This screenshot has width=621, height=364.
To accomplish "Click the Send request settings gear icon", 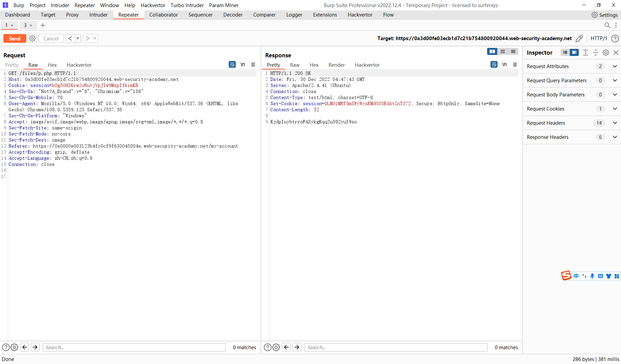I will (32, 38).
